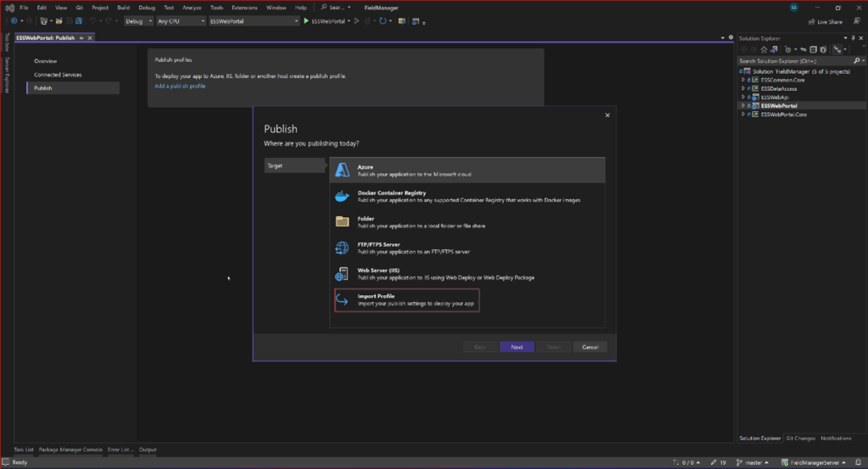Click the Search box in the title bar

(336, 8)
